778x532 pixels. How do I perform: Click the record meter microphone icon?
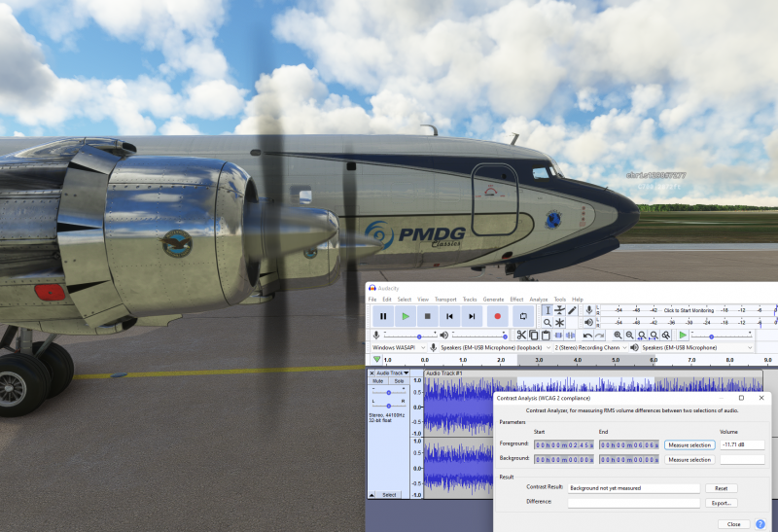589,309
